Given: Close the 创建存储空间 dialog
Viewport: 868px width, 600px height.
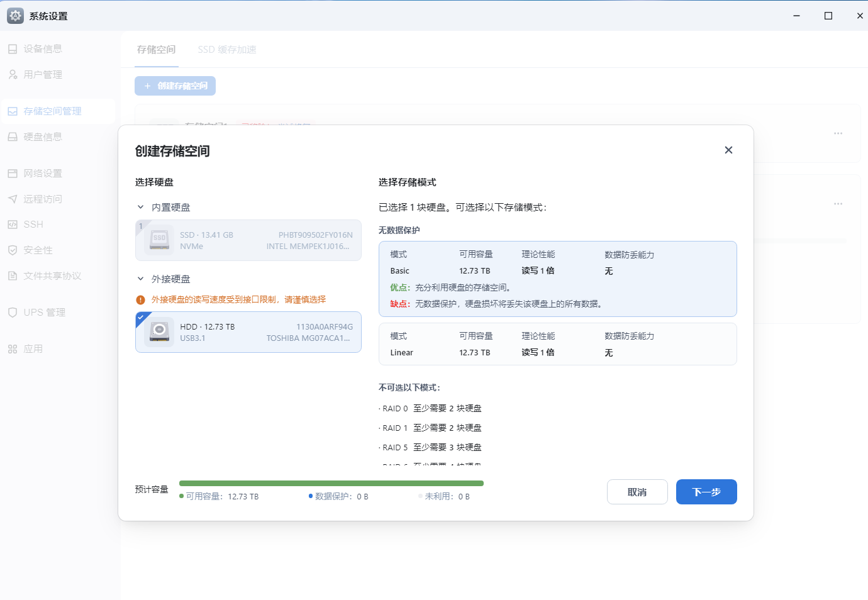Looking at the screenshot, I should pos(728,150).
